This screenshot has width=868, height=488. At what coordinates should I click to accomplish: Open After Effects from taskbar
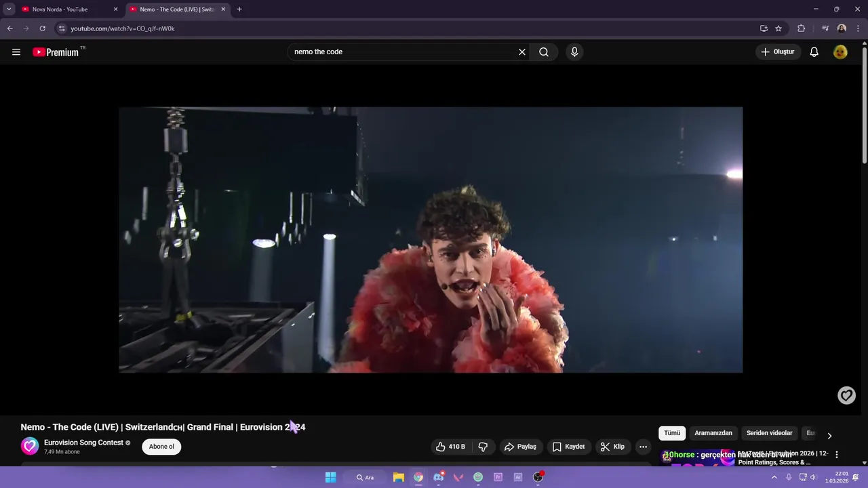[x=518, y=477]
